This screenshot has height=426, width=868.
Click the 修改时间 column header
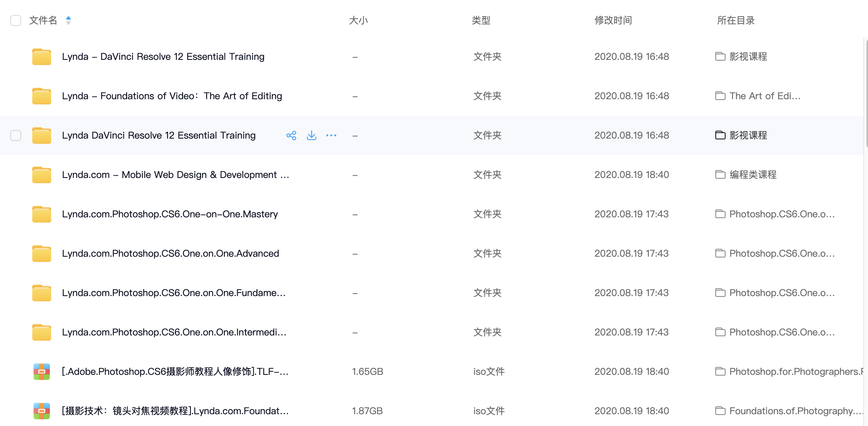click(613, 20)
